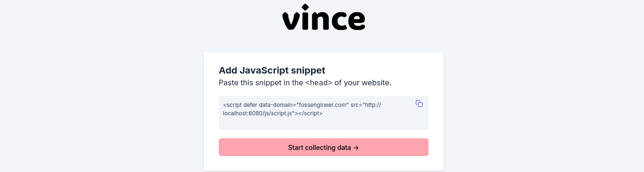Click the vince logo

click(324, 17)
